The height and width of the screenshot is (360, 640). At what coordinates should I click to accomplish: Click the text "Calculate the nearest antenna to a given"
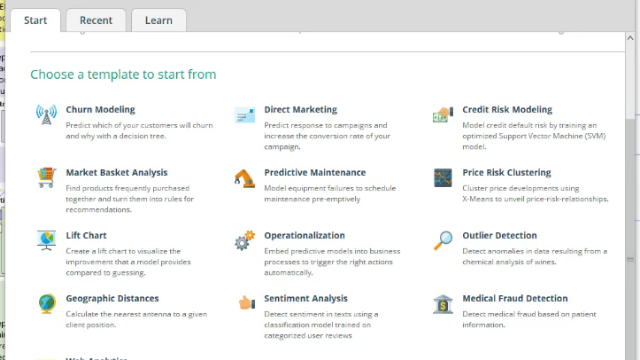tap(136, 313)
